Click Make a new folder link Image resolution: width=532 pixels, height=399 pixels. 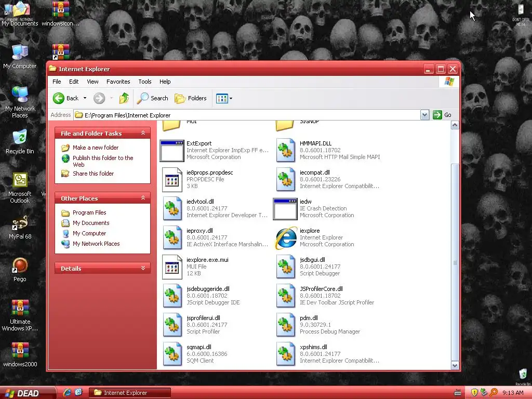(x=96, y=148)
